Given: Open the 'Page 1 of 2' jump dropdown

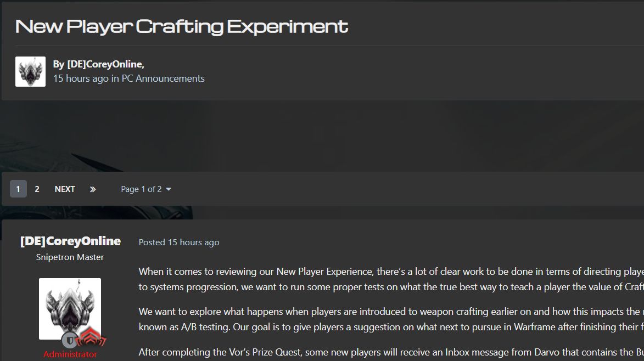Looking at the screenshot, I should click(146, 189).
